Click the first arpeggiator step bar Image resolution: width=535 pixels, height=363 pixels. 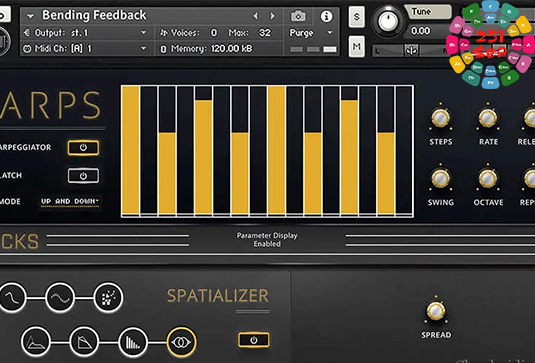[x=131, y=150]
